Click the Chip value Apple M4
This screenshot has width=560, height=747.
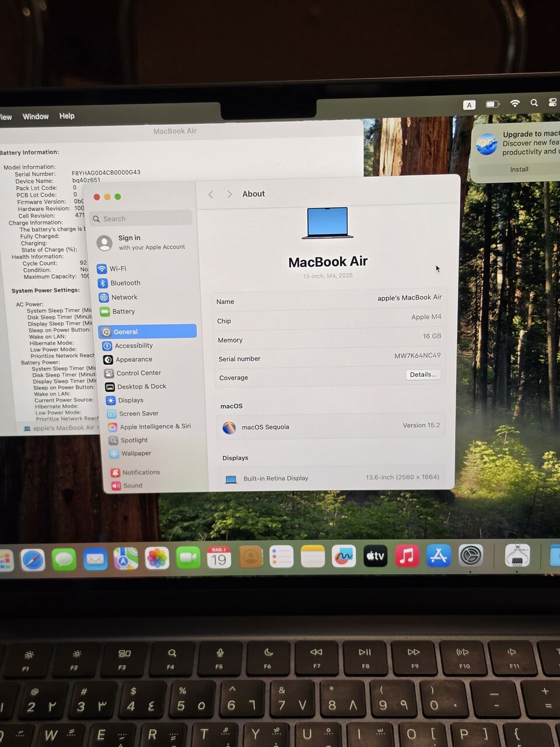426,317
